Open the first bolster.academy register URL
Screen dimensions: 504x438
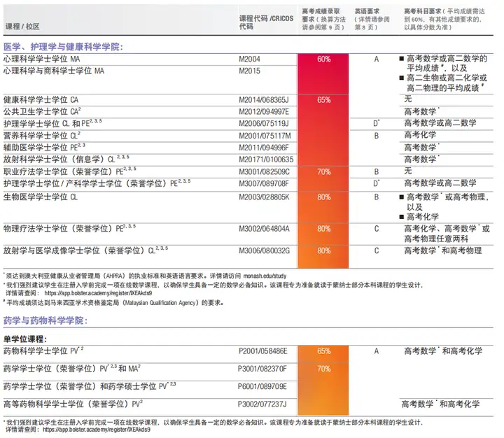click(x=98, y=293)
